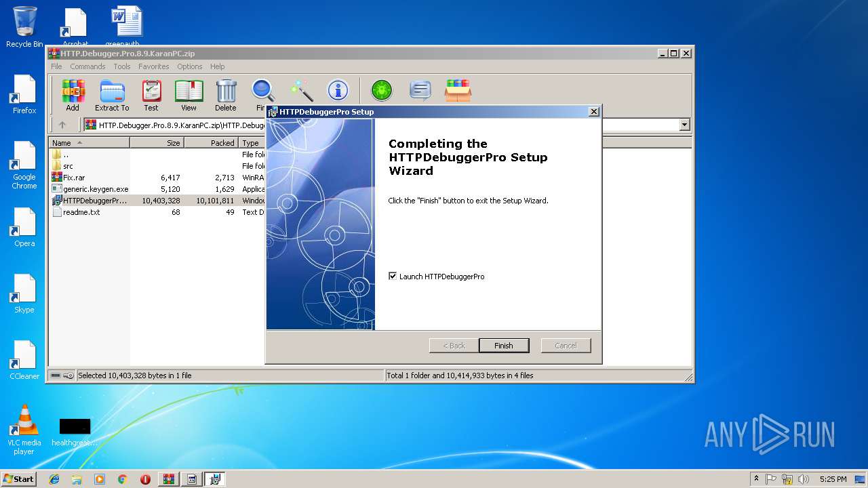Viewport: 868px width, 488px height.
Task: Sort by Packed column header
Action: 211,143
